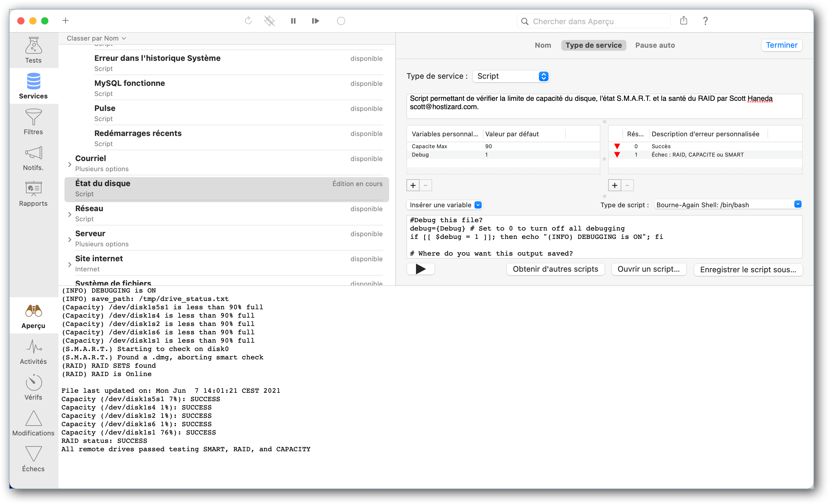Show the Modifications triangle view

click(33, 423)
